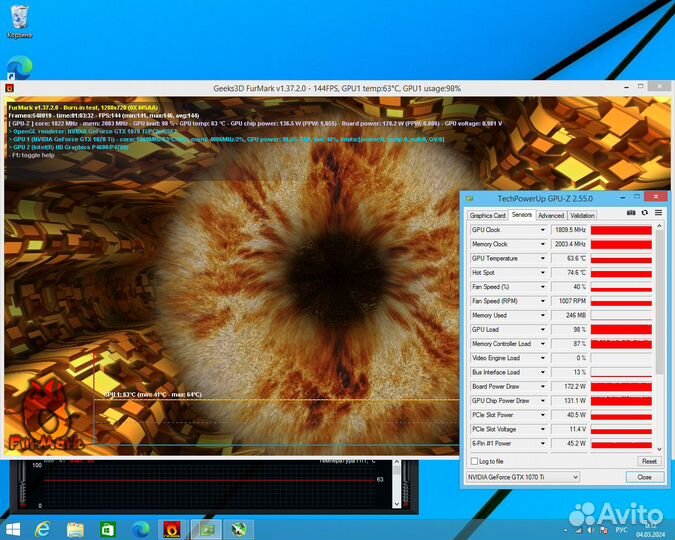
Task: Open the Microsoft Edge desktop shortcut
Action: coord(19,69)
